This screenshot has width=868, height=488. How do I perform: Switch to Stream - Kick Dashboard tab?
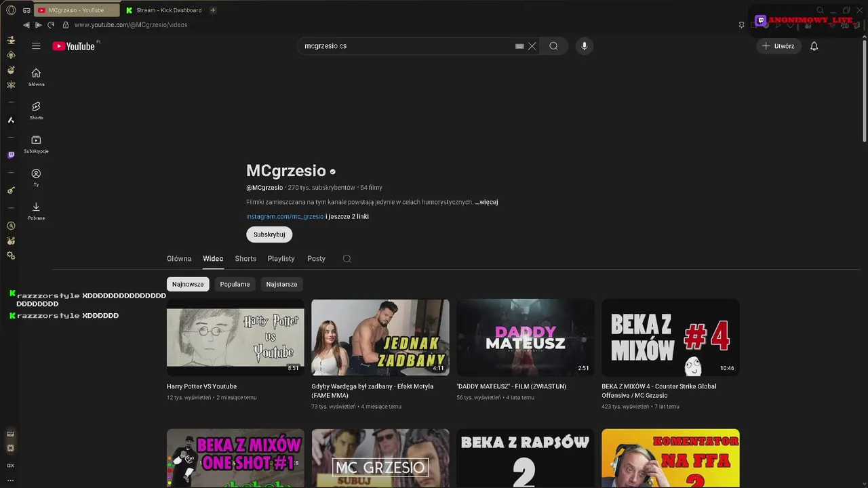[x=163, y=10]
